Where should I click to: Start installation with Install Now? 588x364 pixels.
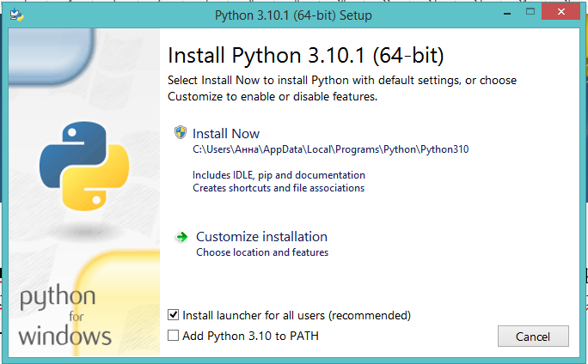pos(226,134)
